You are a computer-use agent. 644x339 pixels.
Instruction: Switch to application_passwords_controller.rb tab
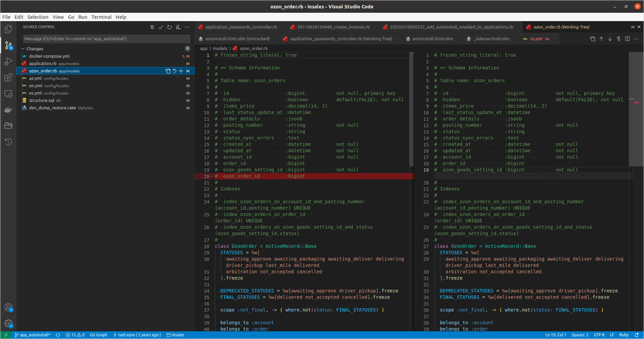[x=238, y=28]
